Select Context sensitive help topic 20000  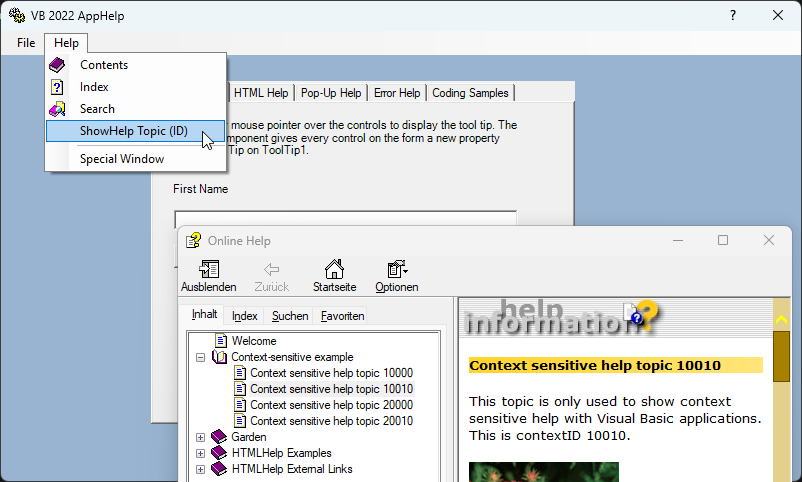tap(331, 405)
